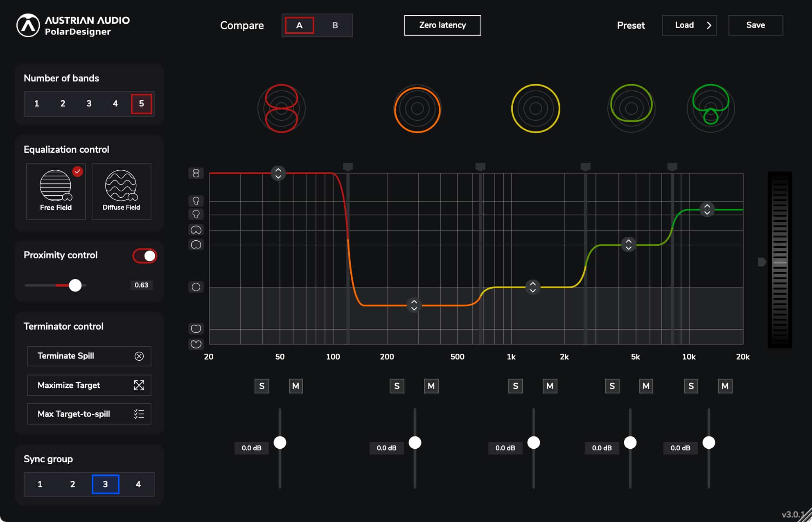This screenshot has width=812, height=522.
Task: Enable Free Field equalization
Action: (x=56, y=192)
